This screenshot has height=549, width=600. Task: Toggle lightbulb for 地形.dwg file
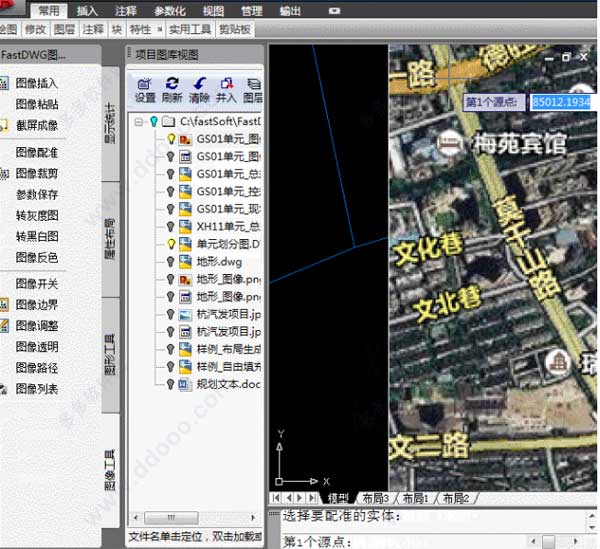(x=171, y=261)
